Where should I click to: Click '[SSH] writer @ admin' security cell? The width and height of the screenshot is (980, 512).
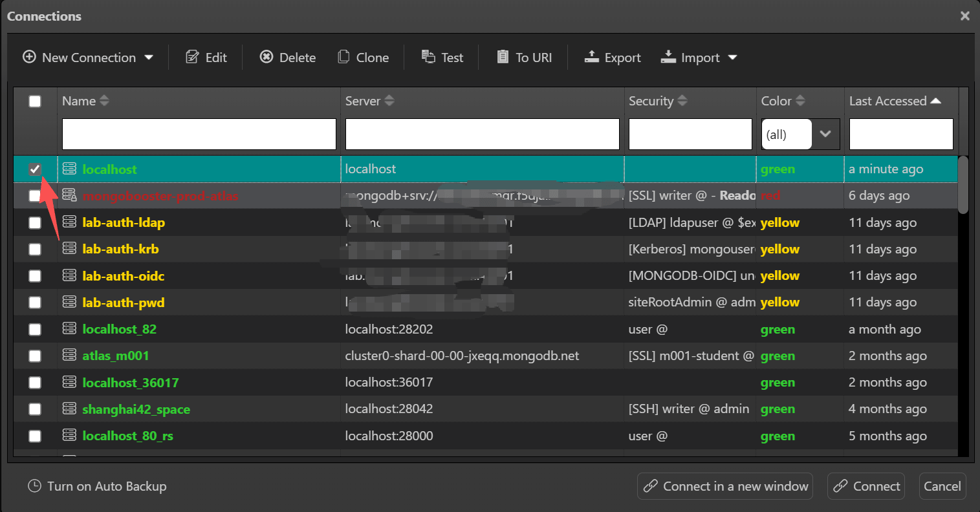pyautogui.click(x=690, y=409)
